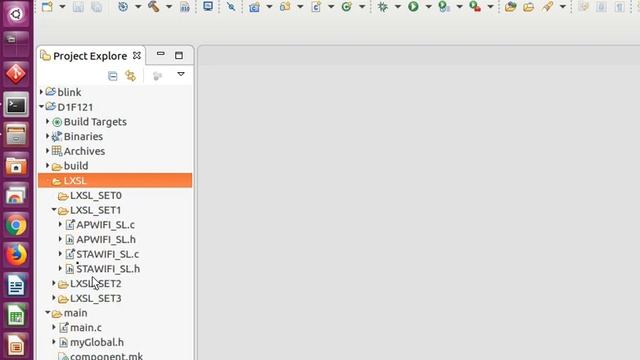Click the New wizard toolbar icon
This screenshot has width=640, height=360.
coord(47,7)
